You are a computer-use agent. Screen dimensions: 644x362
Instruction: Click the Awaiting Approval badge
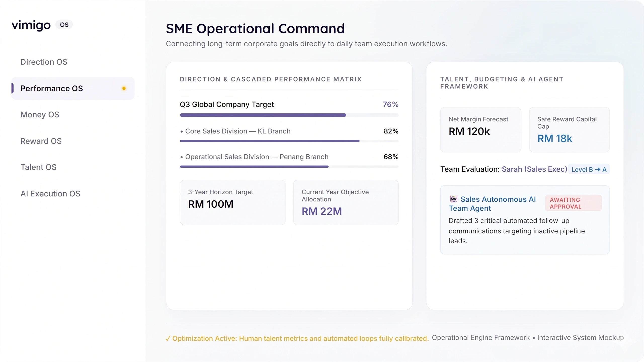pos(573,203)
